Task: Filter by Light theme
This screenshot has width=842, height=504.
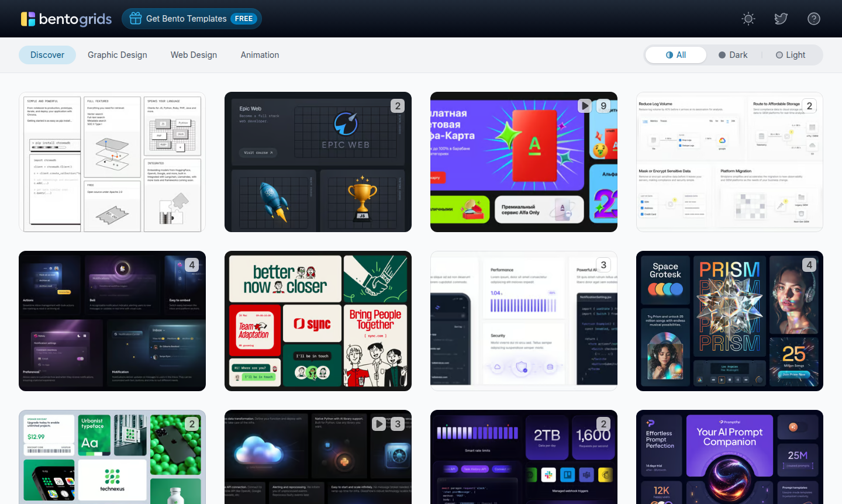Action: pos(791,55)
